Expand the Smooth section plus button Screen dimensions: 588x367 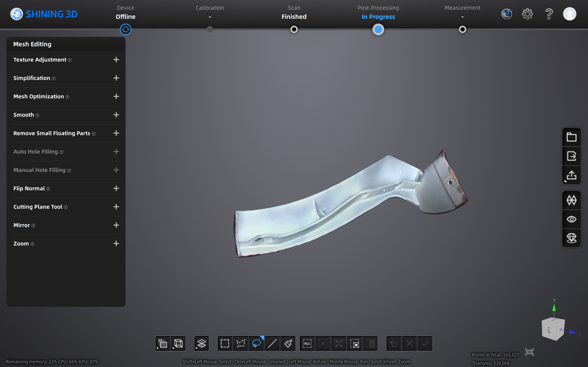(x=116, y=115)
